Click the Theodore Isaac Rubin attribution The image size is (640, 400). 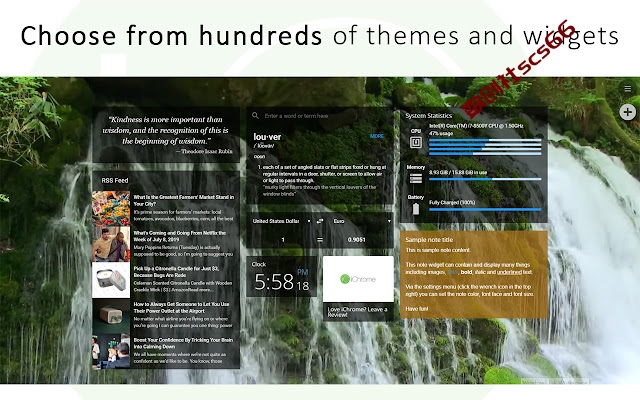point(204,151)
